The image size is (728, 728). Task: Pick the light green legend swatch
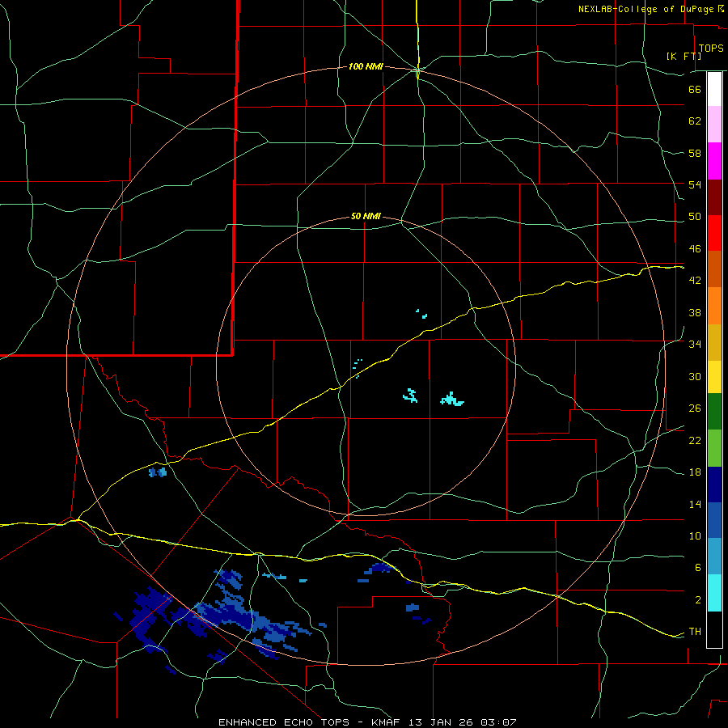pos(714,448)
